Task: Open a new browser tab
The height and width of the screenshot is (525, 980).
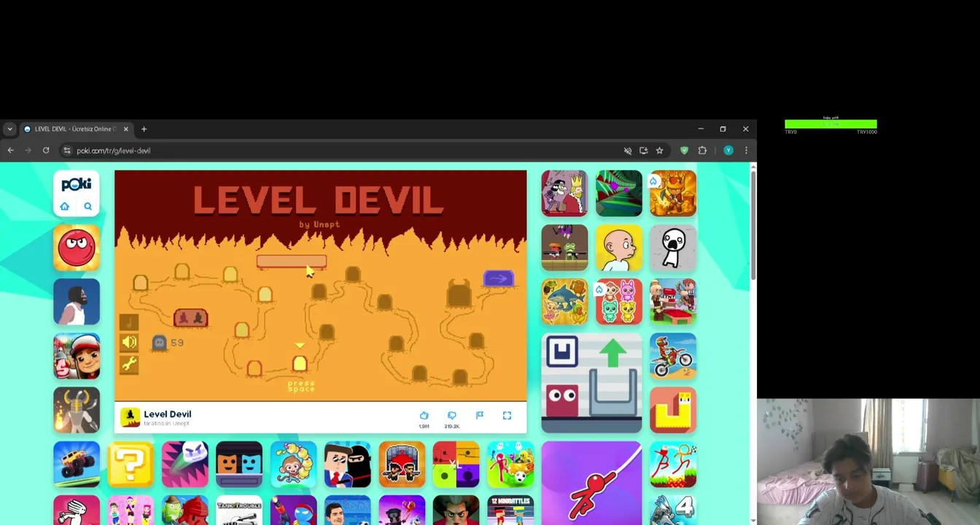Action: (144, 129)
